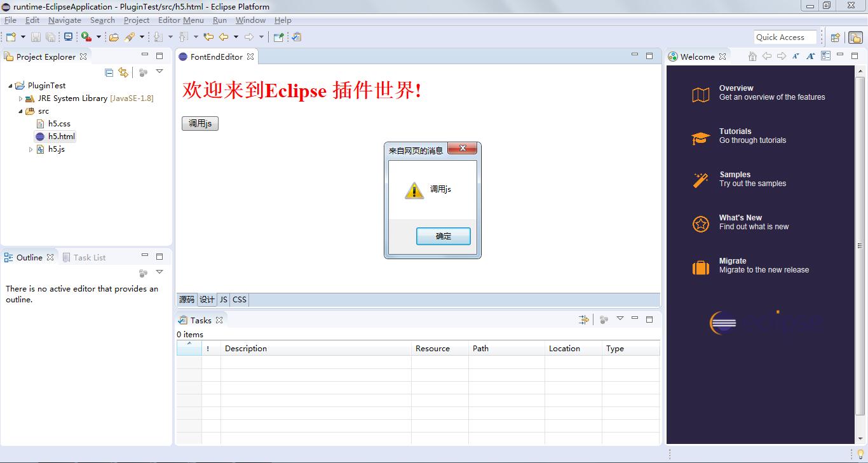This screenshot has height=463, width=868.
Task: Click the Tasks view filter icon
Action: click(x=584, y=319)
